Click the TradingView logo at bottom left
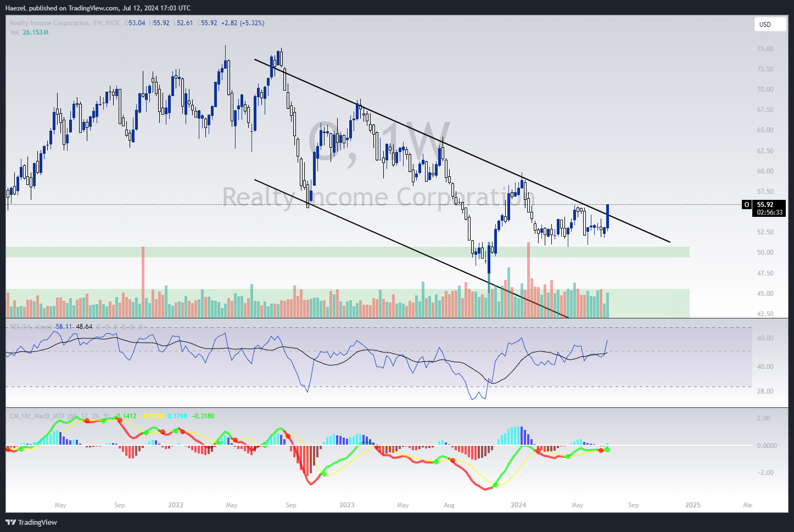The image size is (794, 532). pos(31,522)
